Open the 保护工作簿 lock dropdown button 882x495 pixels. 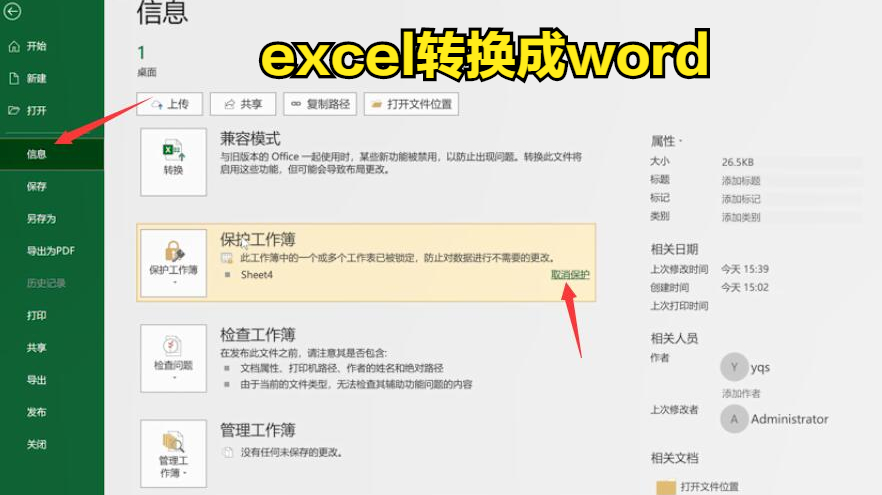[x=173, y=263]
